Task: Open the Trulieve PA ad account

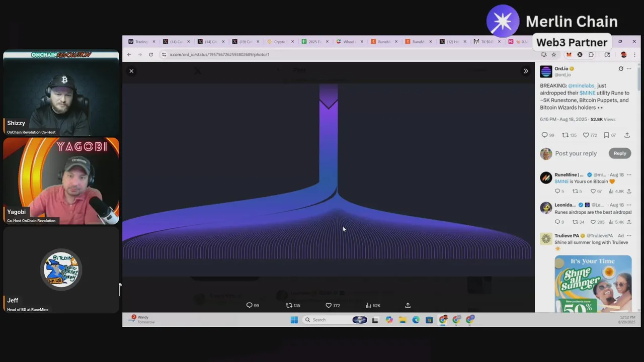Action: click(x=567, y=236)
